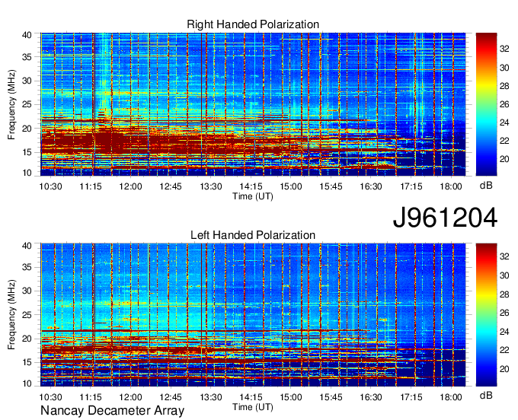Click the 11:15 tick under Left Handed plot
The image size is (518, 420).
click(91, 397)
